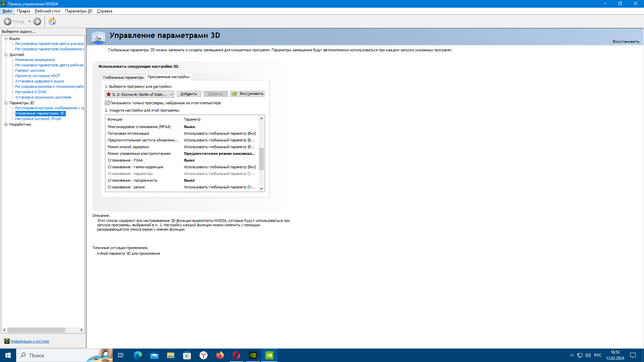Switch to Программные настройки tab
Screen dimensions: 644x362
coord(168,77)
